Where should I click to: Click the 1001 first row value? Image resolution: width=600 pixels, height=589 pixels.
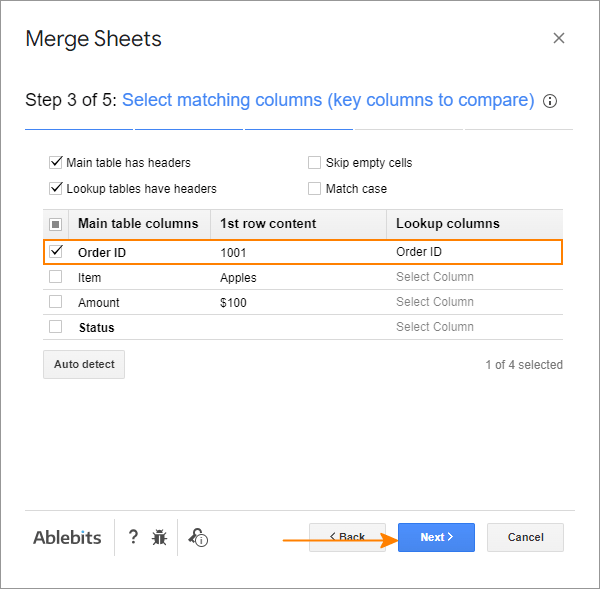pyautogui.click(x=233, y=253)
